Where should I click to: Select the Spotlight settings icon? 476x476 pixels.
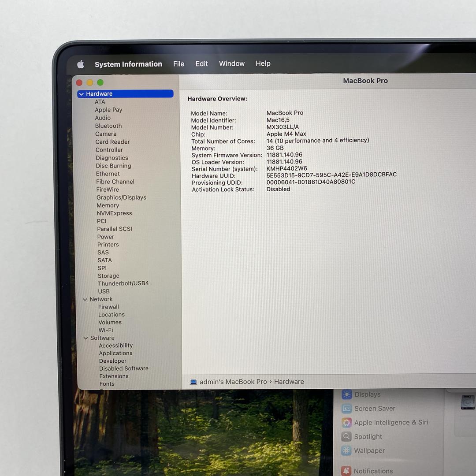[x=347, y=437]
